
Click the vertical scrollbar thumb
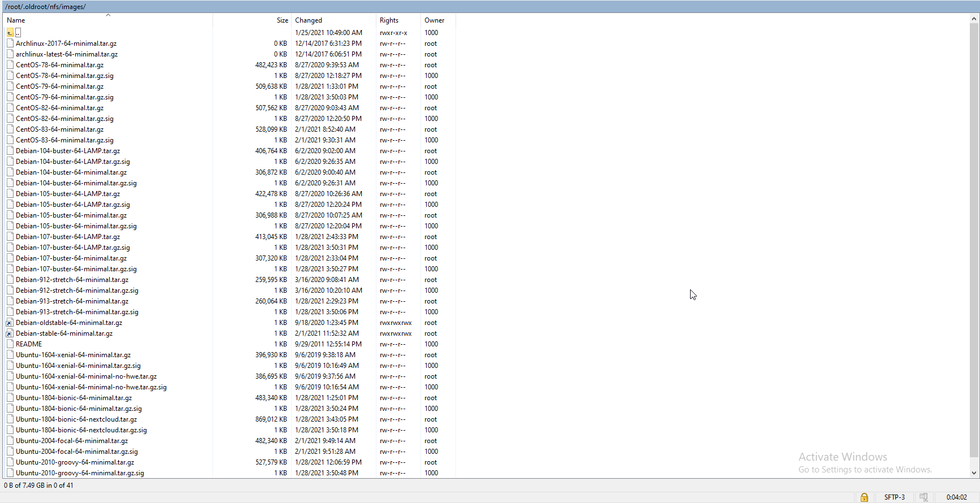974,240
